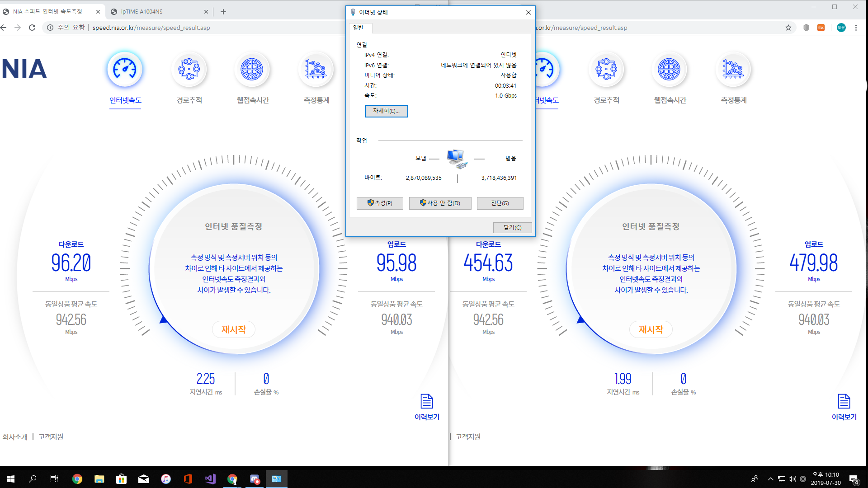Select the 웹접속시간 globe icon in the left window
868x488 pixels.
252,69
